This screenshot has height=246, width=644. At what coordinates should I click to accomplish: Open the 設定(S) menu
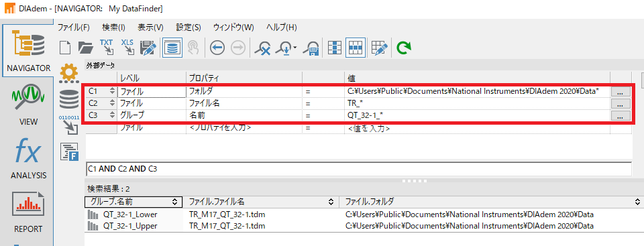point(189,27)
